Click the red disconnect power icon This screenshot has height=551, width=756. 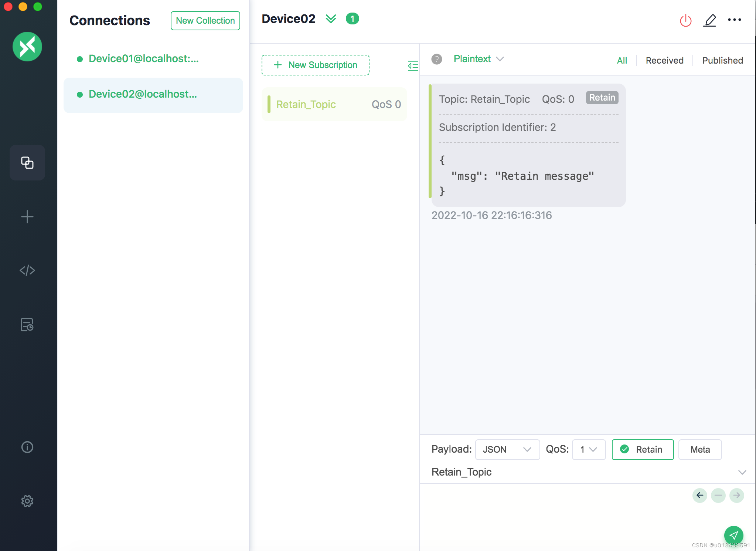coord(685,20)
